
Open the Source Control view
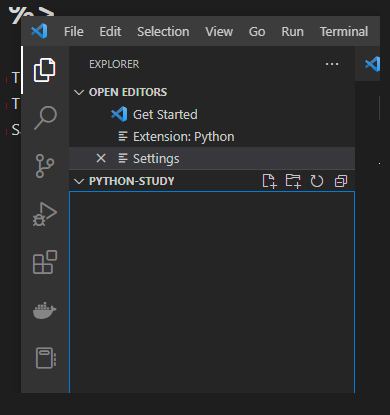click(x=45, y=166)
